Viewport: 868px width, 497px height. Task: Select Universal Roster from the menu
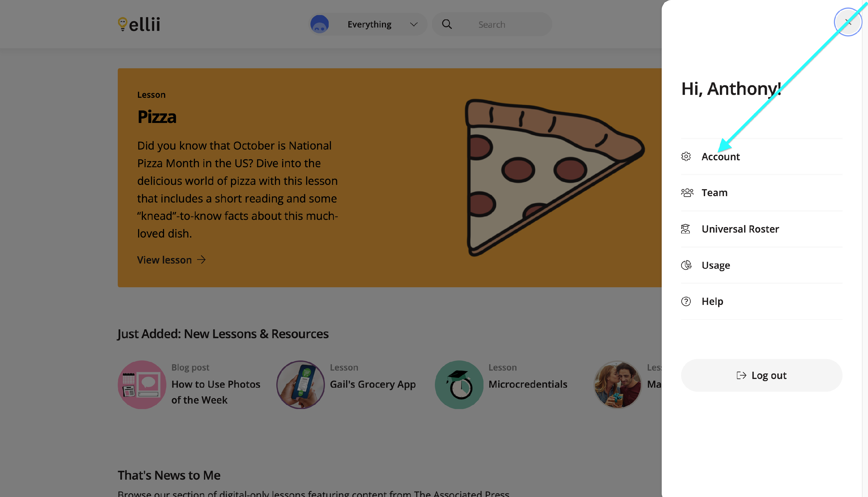click(740, 229)
